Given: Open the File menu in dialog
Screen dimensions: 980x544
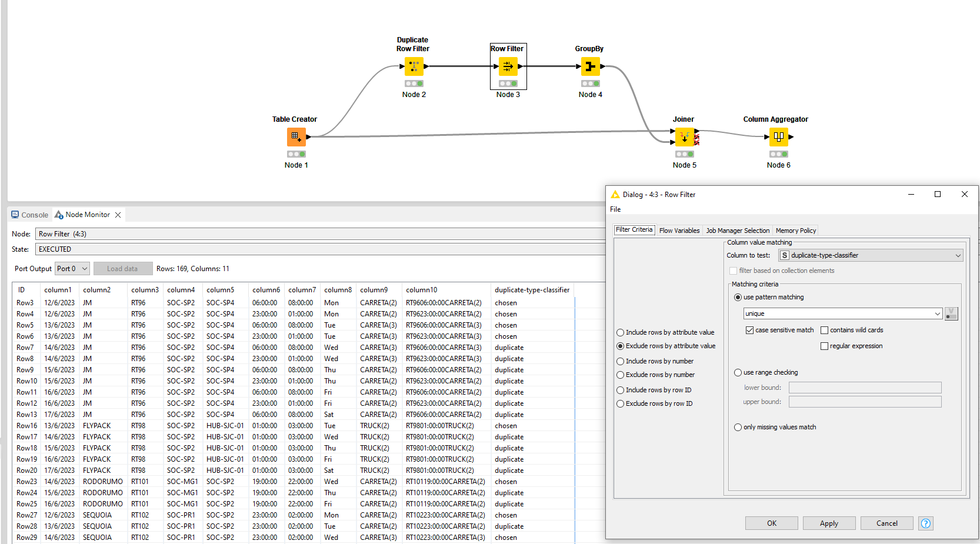Looking at the screenshot, I should pyautogui.click(x=615, y=209).
